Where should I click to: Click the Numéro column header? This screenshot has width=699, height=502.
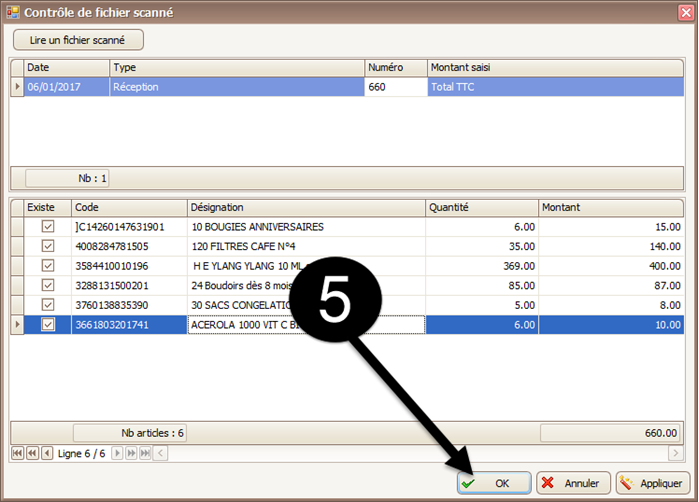396,68
